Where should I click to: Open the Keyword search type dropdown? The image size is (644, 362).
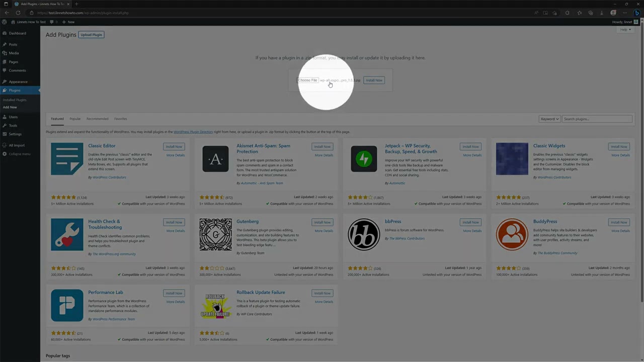click(x=549, y=119)
